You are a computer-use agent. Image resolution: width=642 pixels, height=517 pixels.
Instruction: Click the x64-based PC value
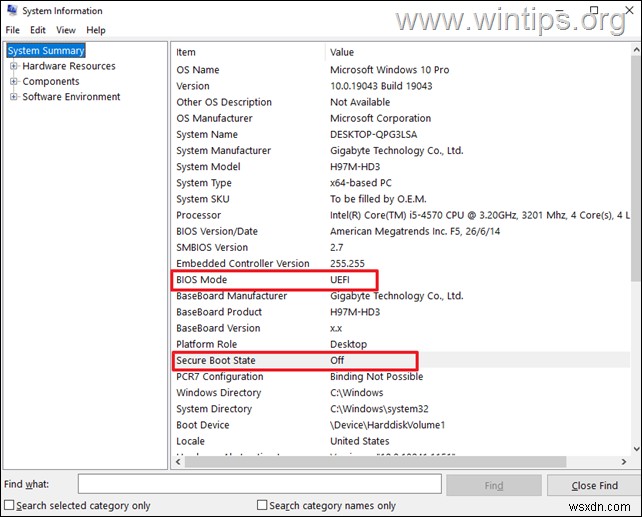[361, 183]
